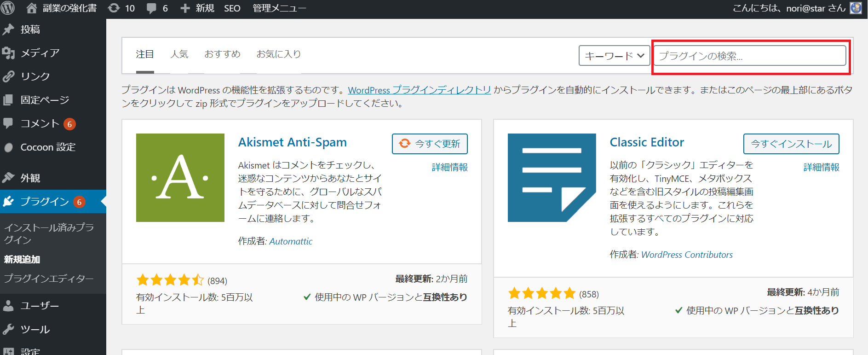Open the SEO menu in admin bar
868x355 pixels.
coord(232,8)
